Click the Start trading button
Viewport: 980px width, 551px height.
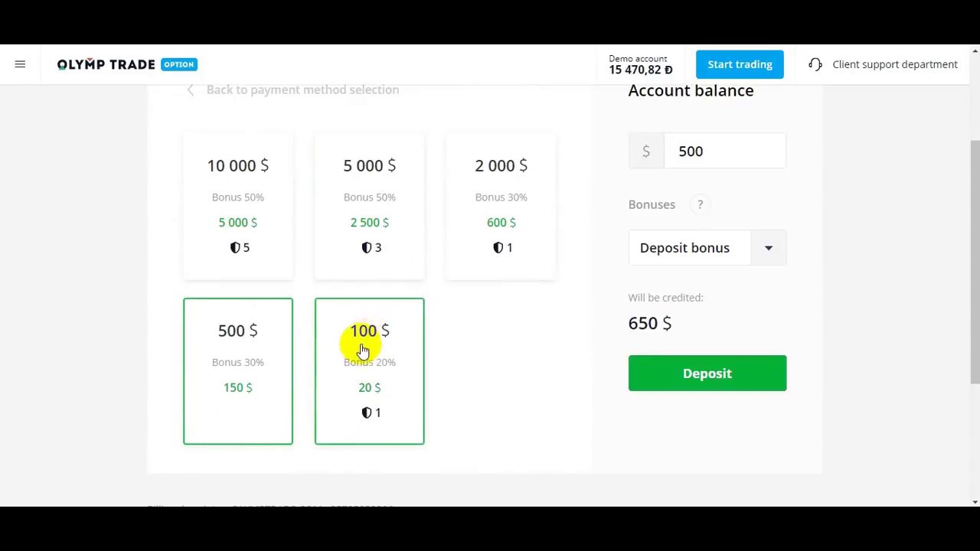point(740,64)
